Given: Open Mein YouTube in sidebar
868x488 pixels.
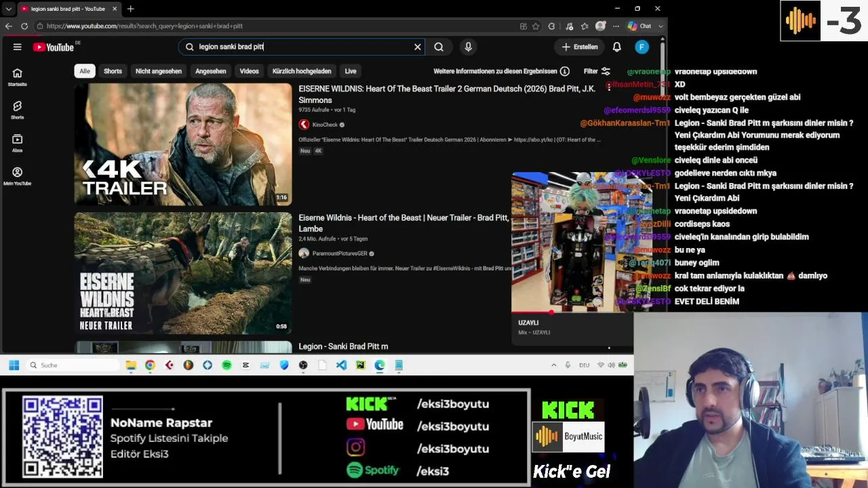Looking at the screenshot, I should [18, 176].
